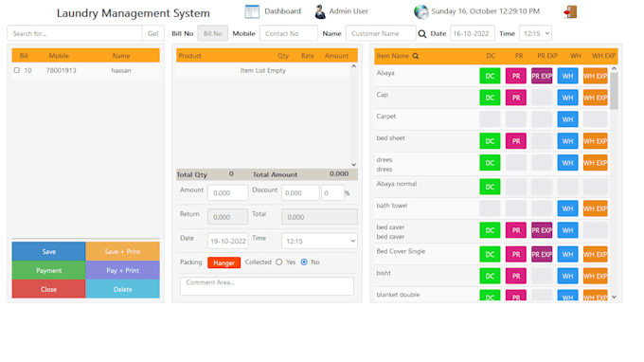
Task: Click the customer search magnifier icon
Action: (x=422, y=34)
